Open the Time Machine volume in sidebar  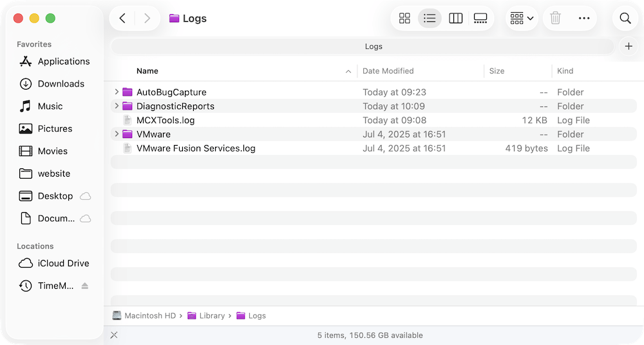(55, 286)
